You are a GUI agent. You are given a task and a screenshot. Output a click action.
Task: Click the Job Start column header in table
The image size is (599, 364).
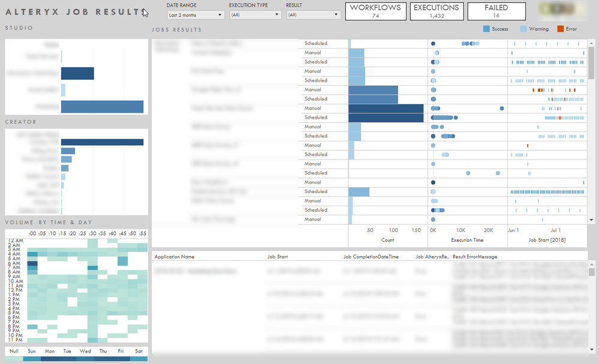278,257
